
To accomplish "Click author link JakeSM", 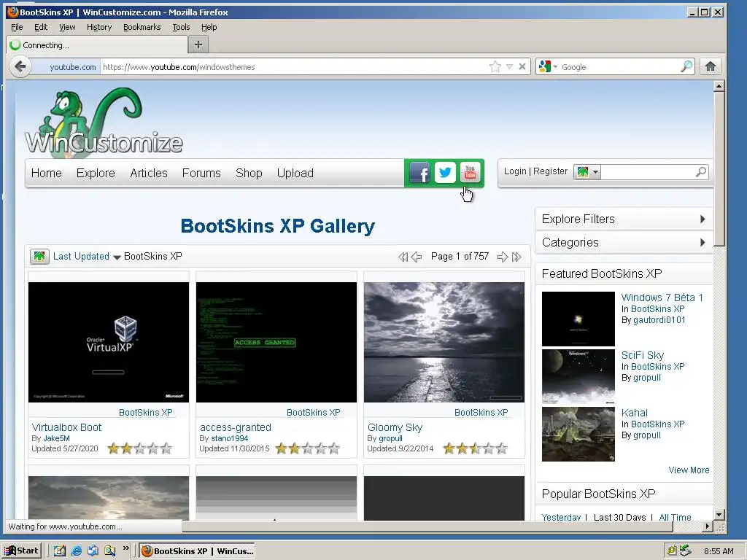I will (56, 438).
